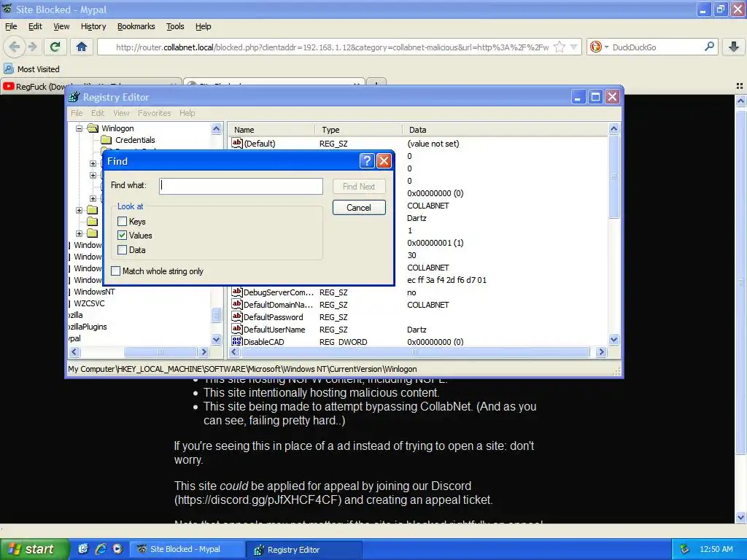Switch to Registry Editor taskbar button

click(304, 550)
